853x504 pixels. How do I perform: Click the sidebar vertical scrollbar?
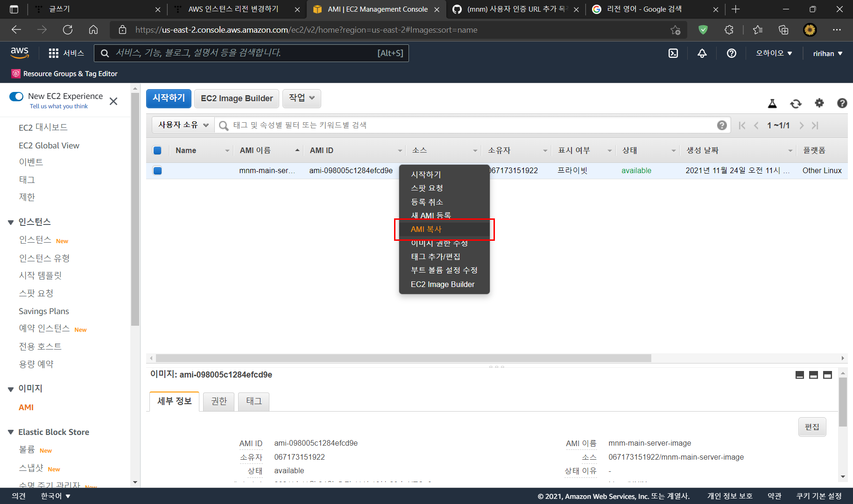coord(135,209)
